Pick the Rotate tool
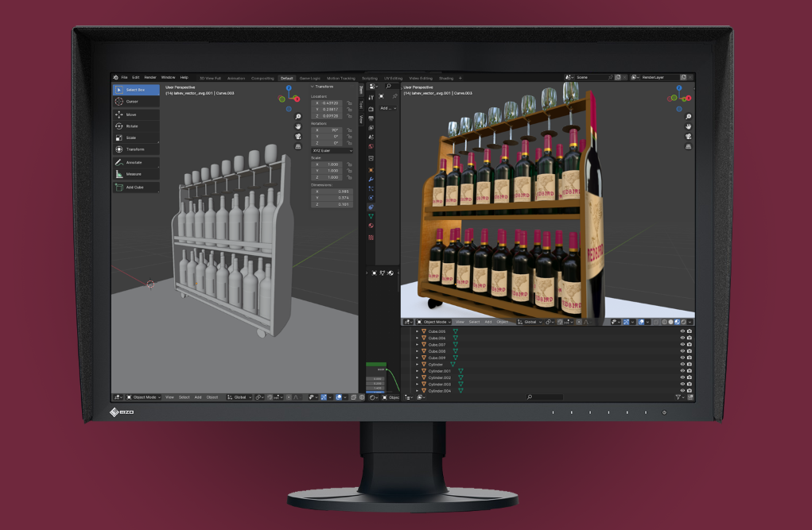The height and width of the screenshot is (530, 812). (136, 126)
